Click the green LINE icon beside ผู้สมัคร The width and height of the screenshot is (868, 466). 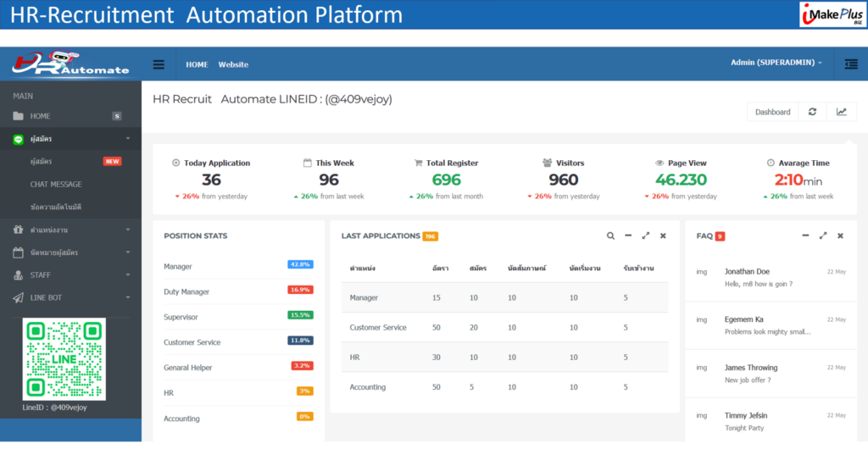click(19, 140)
